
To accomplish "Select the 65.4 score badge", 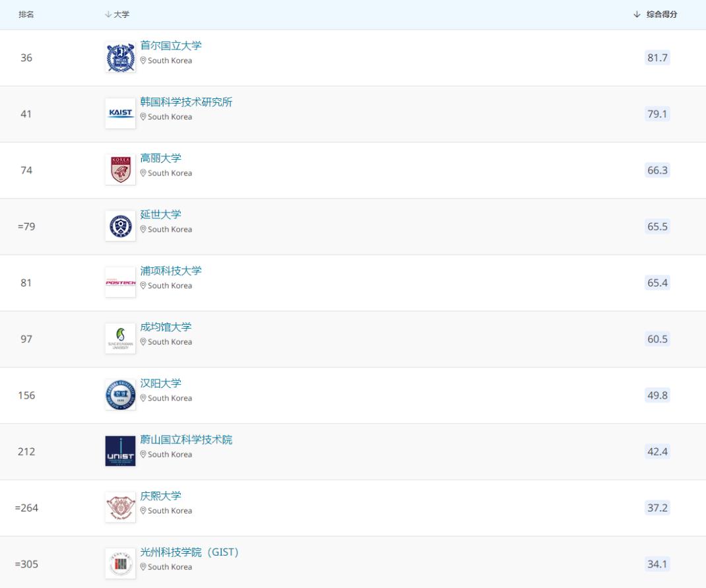I will point(657,282).
